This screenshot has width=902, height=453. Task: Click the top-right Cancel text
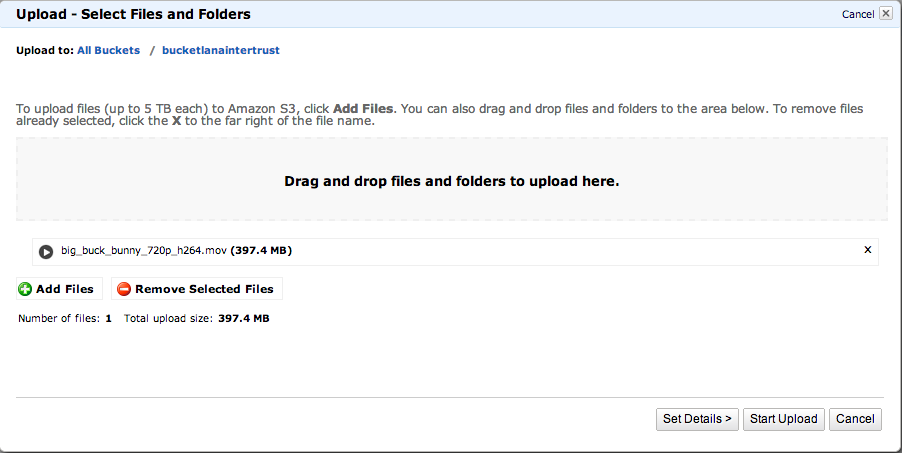pos(858,14)
